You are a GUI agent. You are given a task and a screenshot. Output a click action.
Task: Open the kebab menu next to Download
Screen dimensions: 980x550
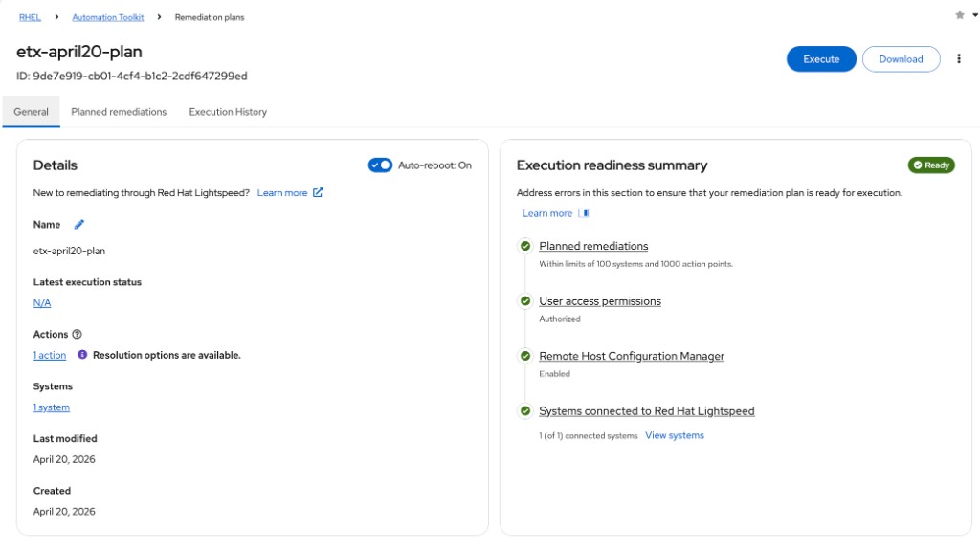959,58
